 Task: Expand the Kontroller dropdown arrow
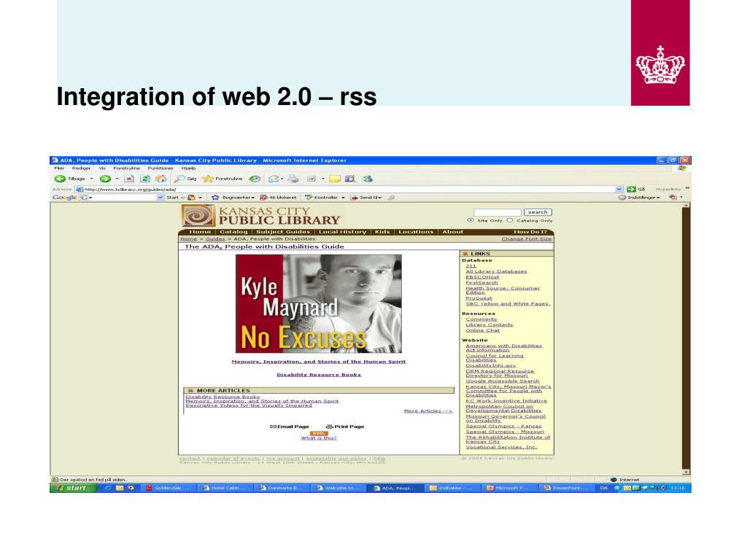tap(343, 198)
